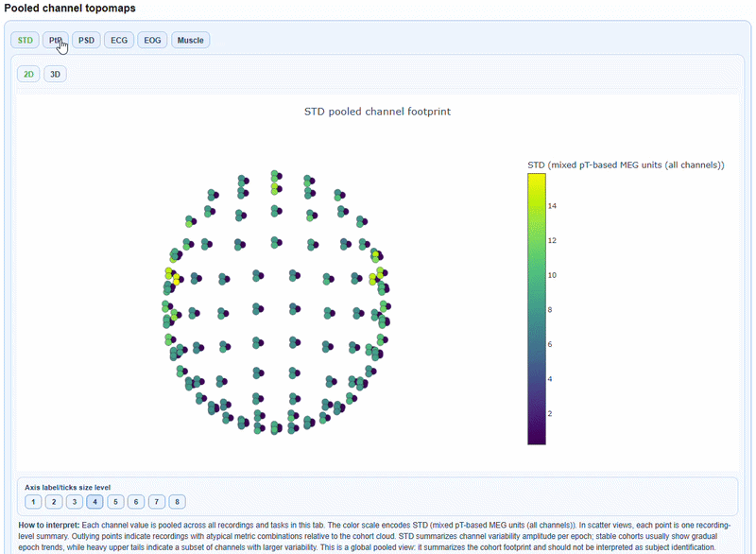756x554 pixels.
Task: Pick axis label size level 4
Action: (94, 501)
